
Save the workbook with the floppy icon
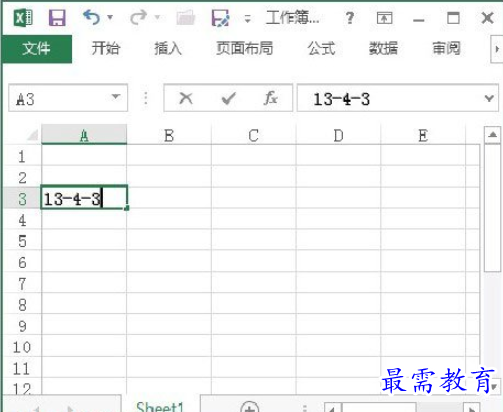57,18
